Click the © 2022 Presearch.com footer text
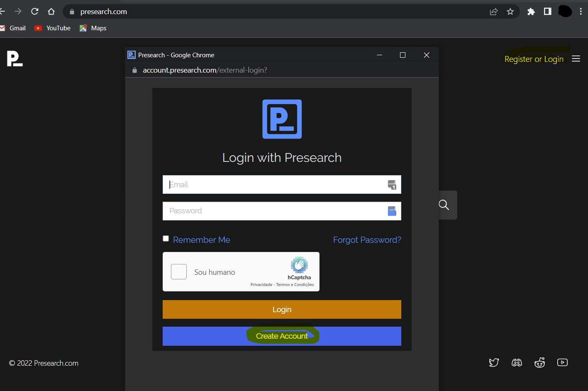This screenshot has width=588, height=391. click(44, 363)
